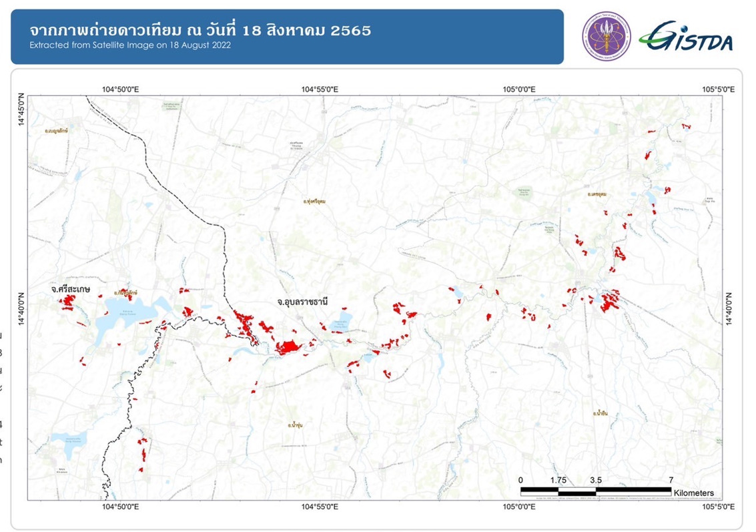Select the largest red flood patch
The width and height of the screenshot is (756, 532).
pyautogui.click(x=289, y=346)
